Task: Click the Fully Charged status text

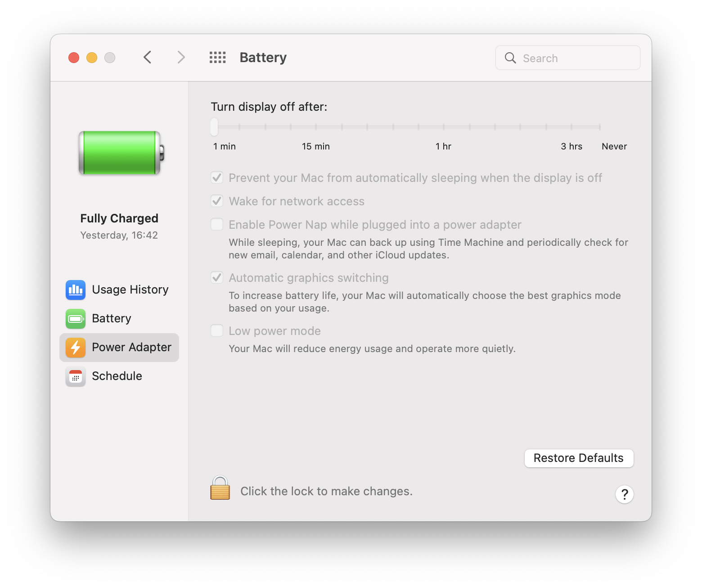Action: (119, 218)
